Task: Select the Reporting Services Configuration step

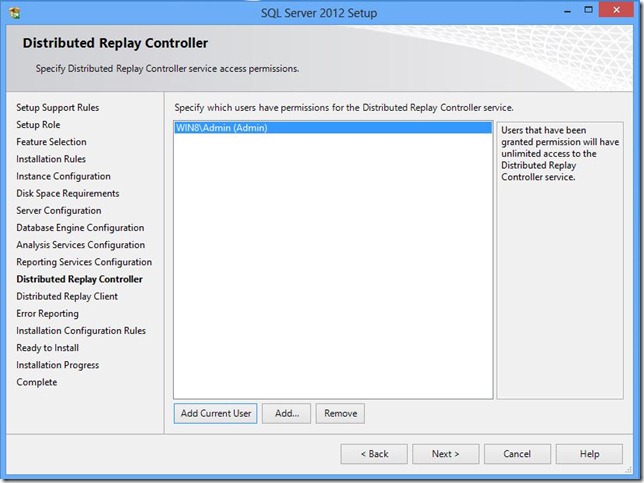Action: coord(84,262)
